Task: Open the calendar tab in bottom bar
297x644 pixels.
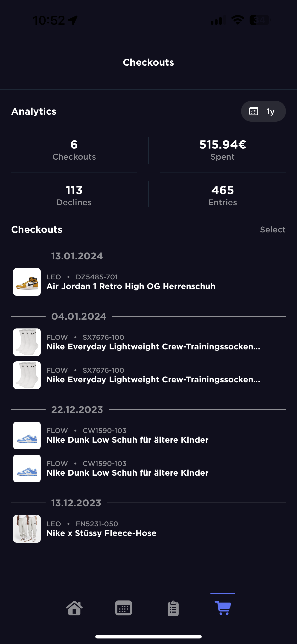Action: 123,608
